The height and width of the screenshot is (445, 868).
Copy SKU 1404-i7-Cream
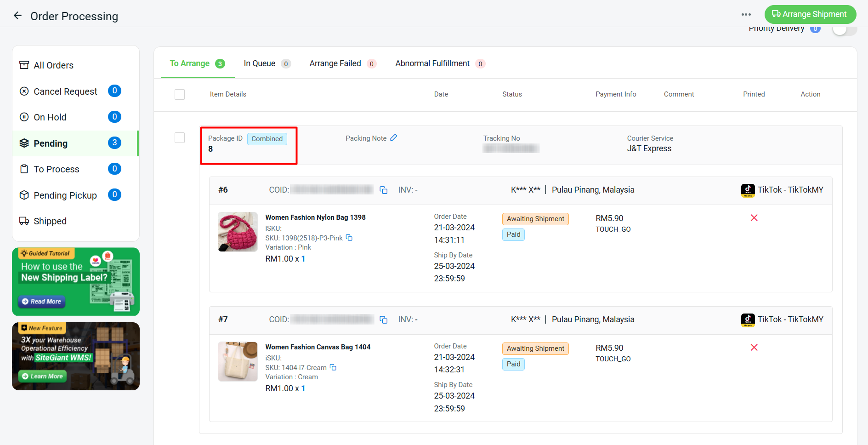point(333,367)
